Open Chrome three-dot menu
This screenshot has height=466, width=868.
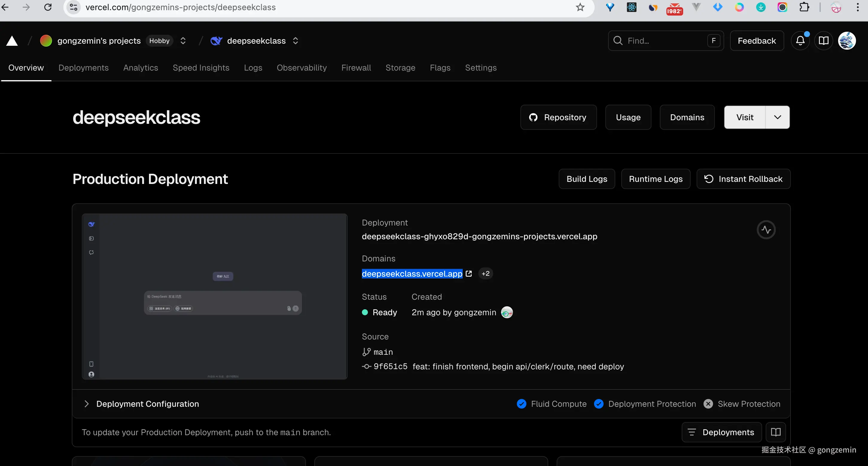(858, 7)
